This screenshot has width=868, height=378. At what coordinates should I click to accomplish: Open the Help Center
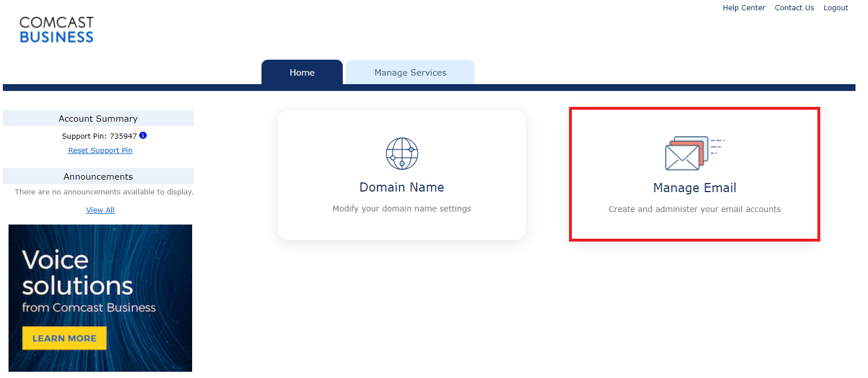click(744, 7)
